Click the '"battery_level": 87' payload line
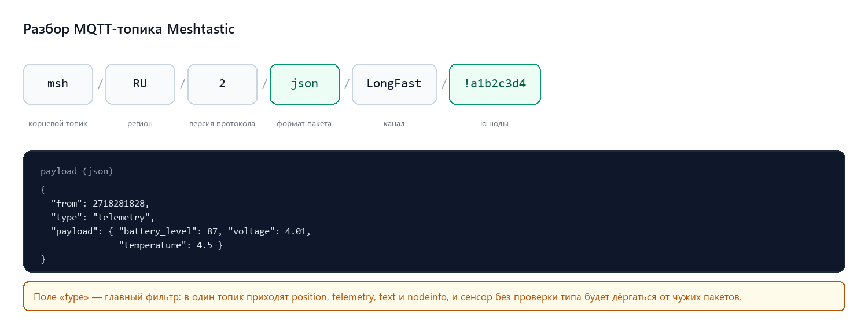868x324 pixels. coord(181,231)
